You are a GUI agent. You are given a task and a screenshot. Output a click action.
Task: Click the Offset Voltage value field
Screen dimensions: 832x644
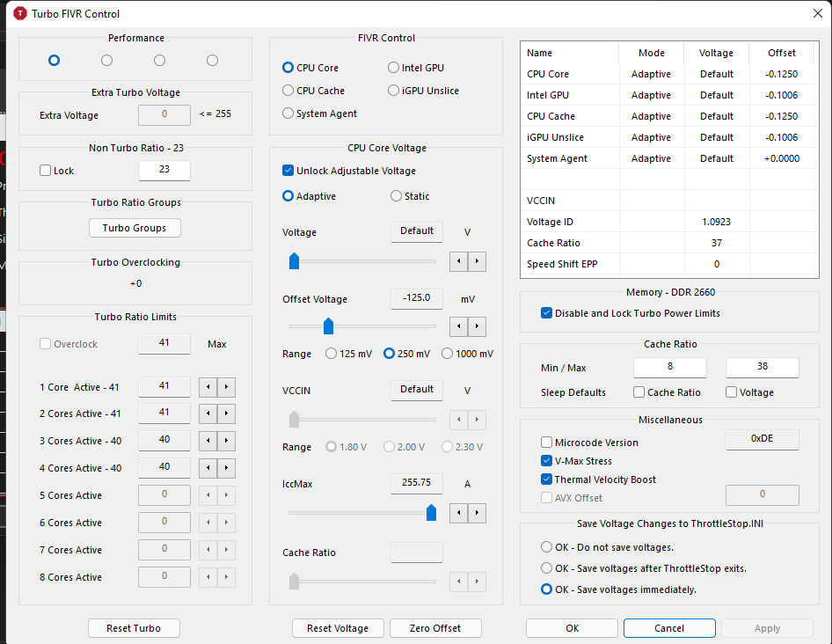tap(417, 298)
